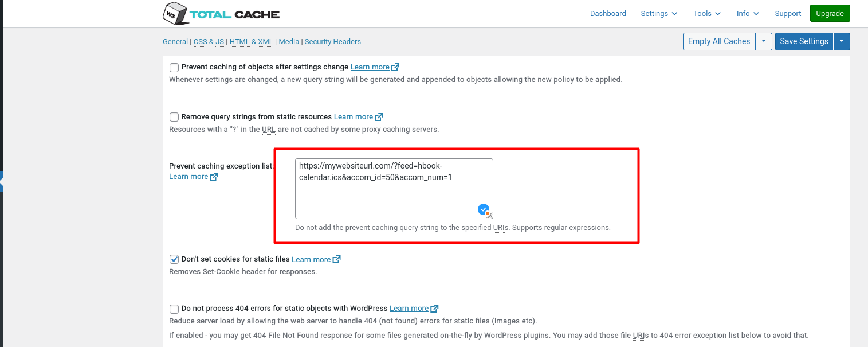Image resolution: width=868 pixels, height=347 pixels.
Task: Click inside the prevent caching exception list textarea
Action: (394, 188)
